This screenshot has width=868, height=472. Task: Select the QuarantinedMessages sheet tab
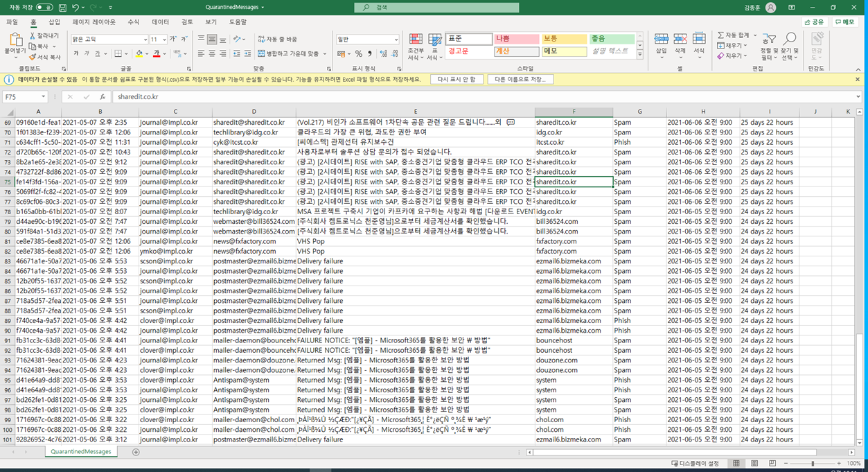pos(82,452)
